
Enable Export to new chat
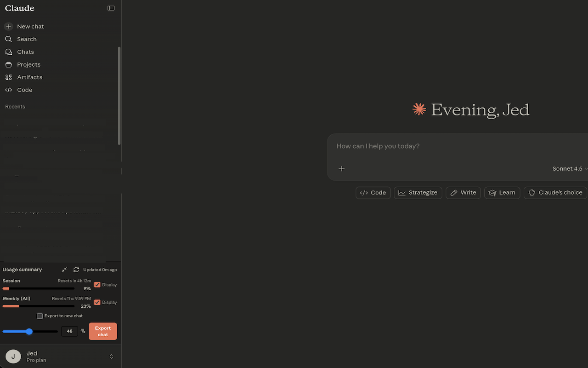(x=40, y=316)
